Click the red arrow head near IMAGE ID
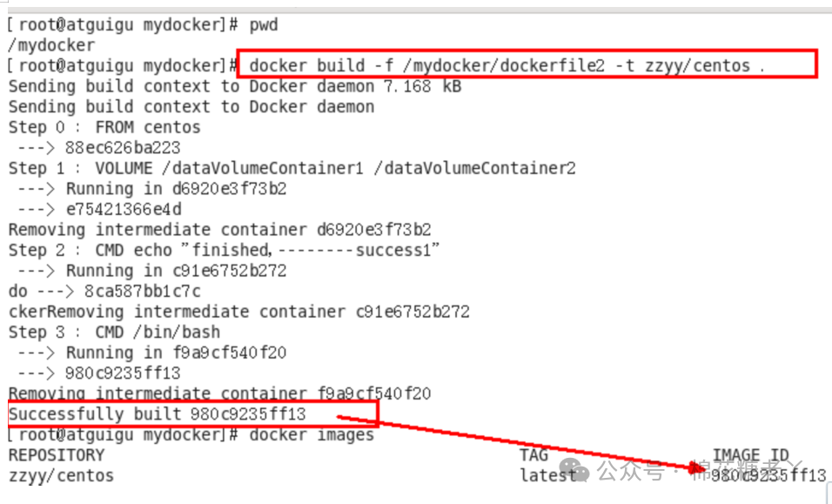832x504 pixels. (x=697, y=467)
